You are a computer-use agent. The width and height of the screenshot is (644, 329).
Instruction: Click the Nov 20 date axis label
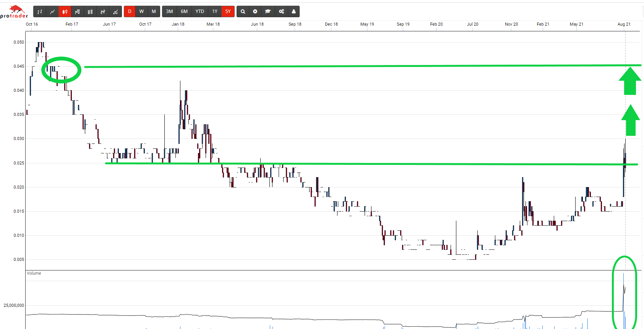click(511, 24)
